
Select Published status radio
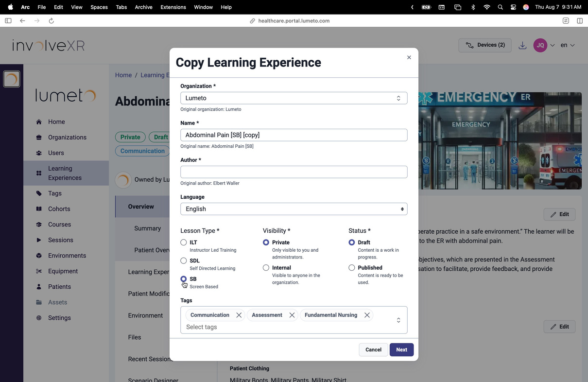point(352,267)
